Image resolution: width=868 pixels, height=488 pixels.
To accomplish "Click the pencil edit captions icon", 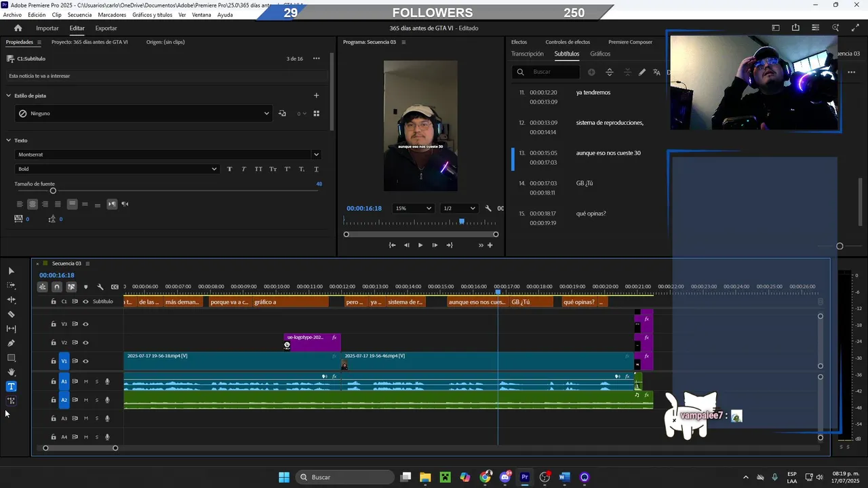I will coord(642,72).
